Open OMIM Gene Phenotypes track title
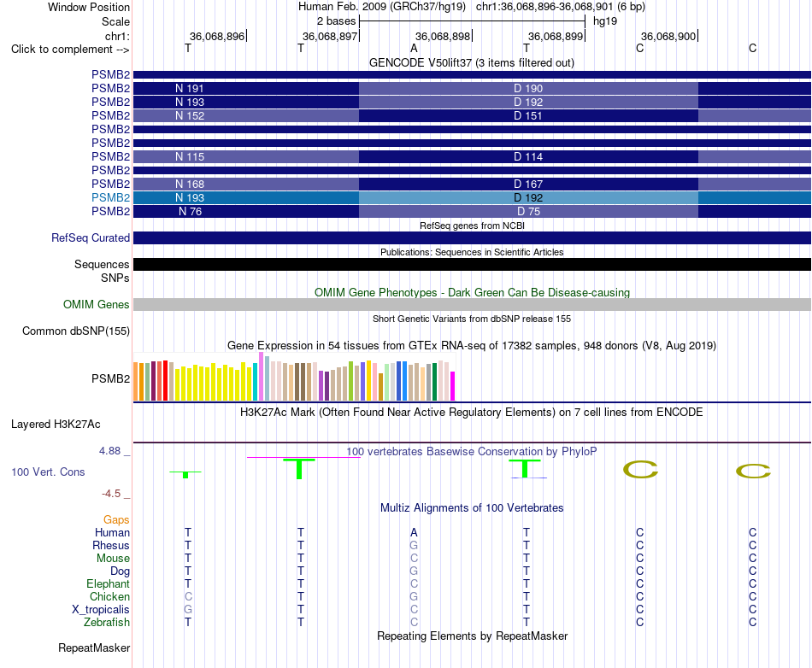 (472, 292)
